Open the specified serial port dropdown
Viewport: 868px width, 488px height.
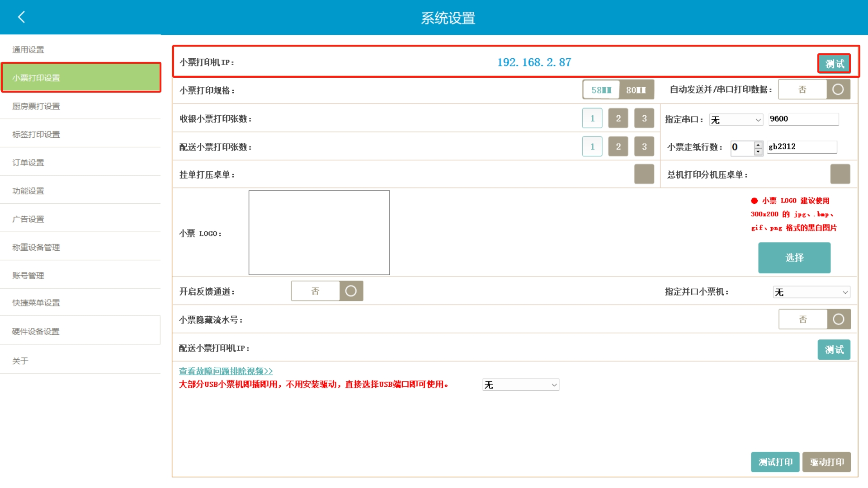pos(736,120)
